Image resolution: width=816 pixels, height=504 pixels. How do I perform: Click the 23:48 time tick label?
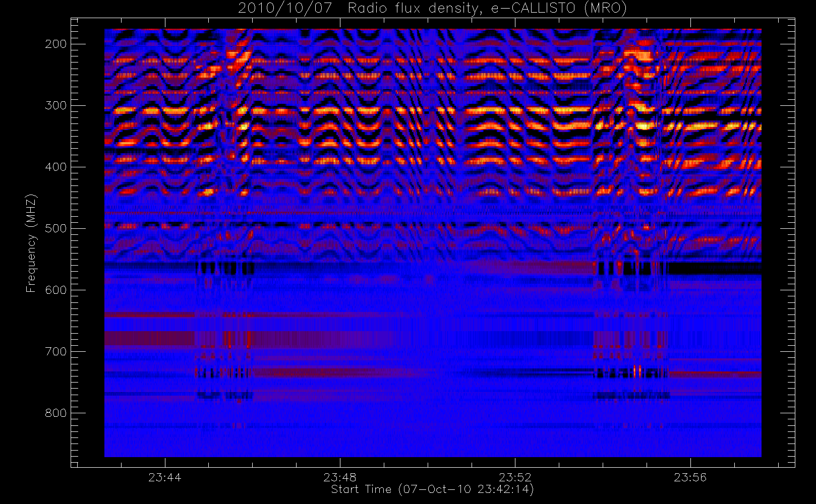(x=340, y=477)
